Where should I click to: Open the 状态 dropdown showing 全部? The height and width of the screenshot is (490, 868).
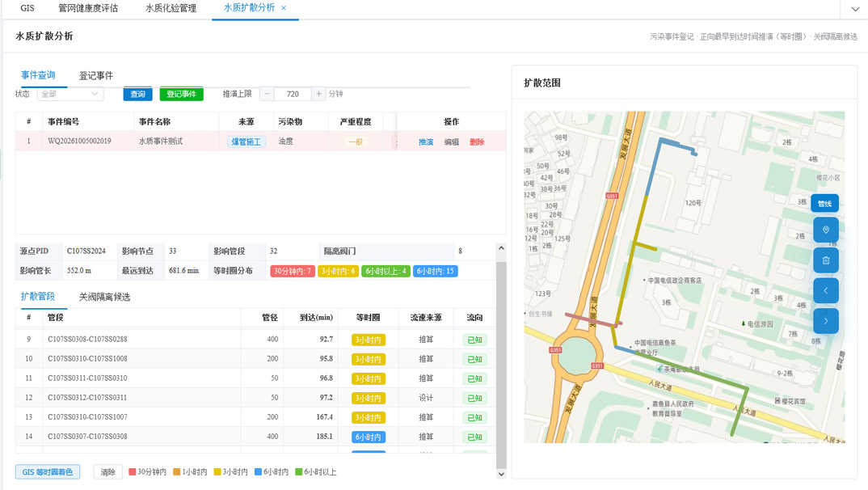70,94
